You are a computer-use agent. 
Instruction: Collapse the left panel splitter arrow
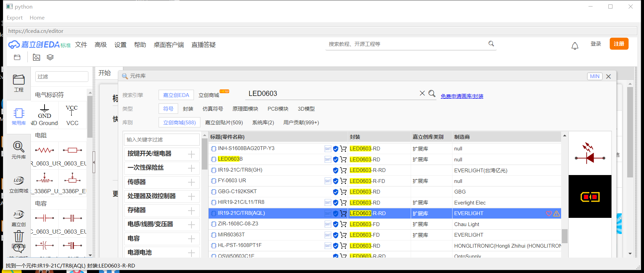click(x=94, y=162)
